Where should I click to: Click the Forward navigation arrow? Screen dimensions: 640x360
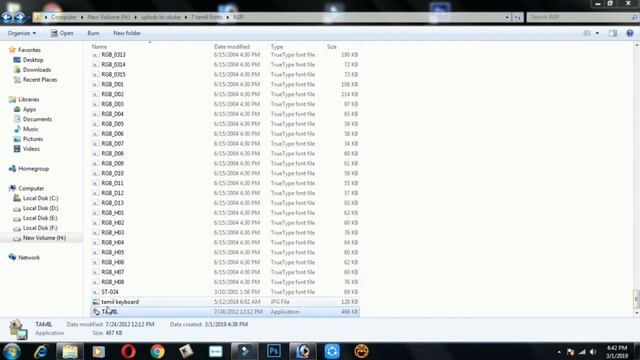[20, 17]
